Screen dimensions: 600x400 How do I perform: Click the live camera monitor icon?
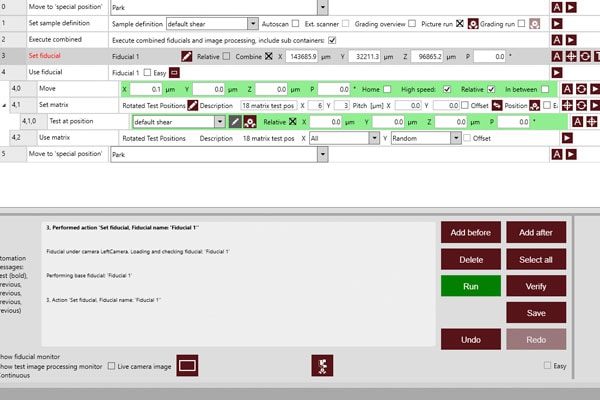187,366
